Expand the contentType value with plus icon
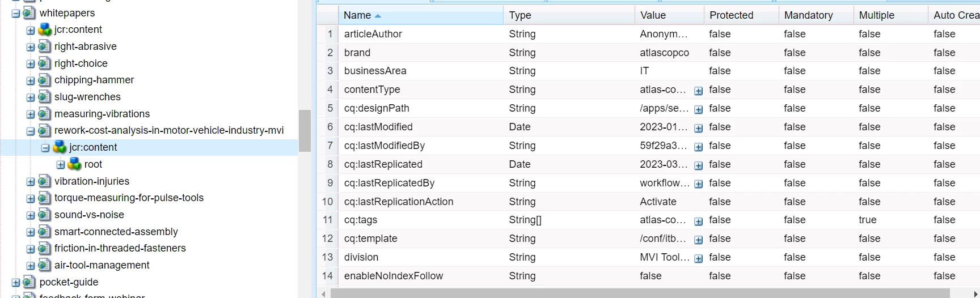Screen dimensions: 980x298 tap(699, 91)
